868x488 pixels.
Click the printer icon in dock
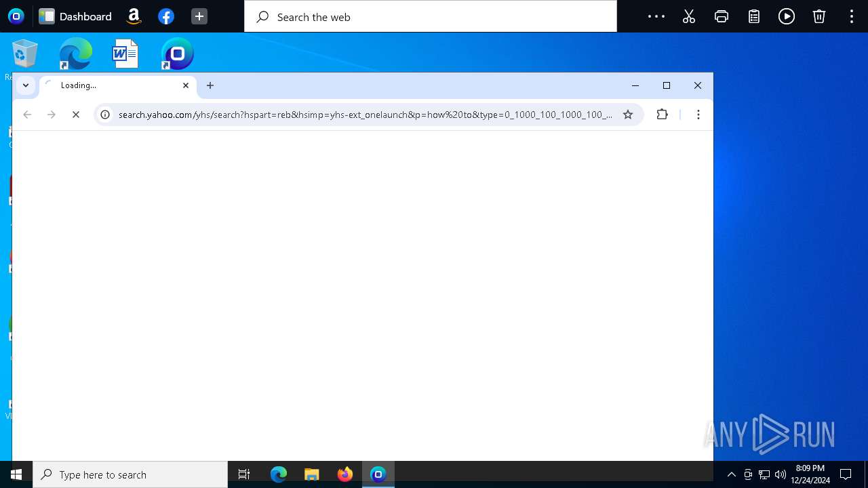722,16
